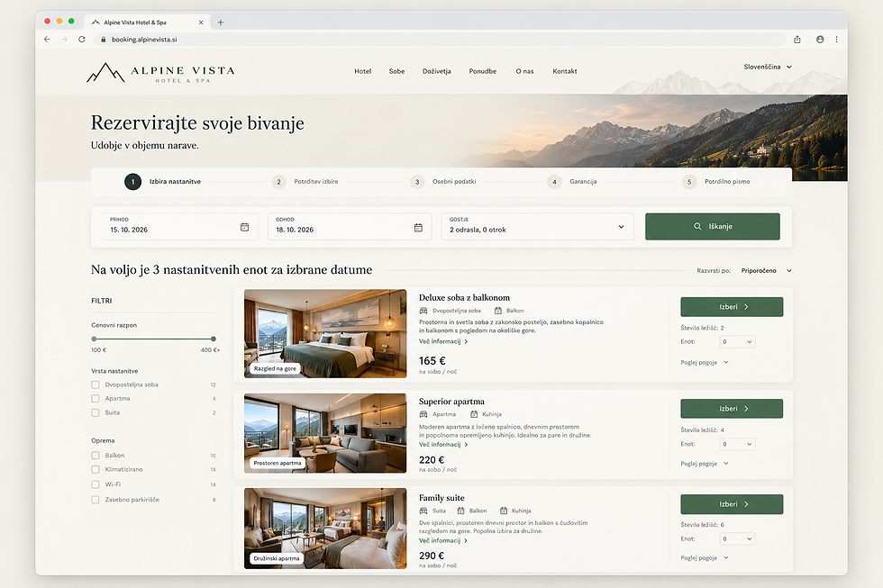Click the padlock icon in the address bar

103,40
